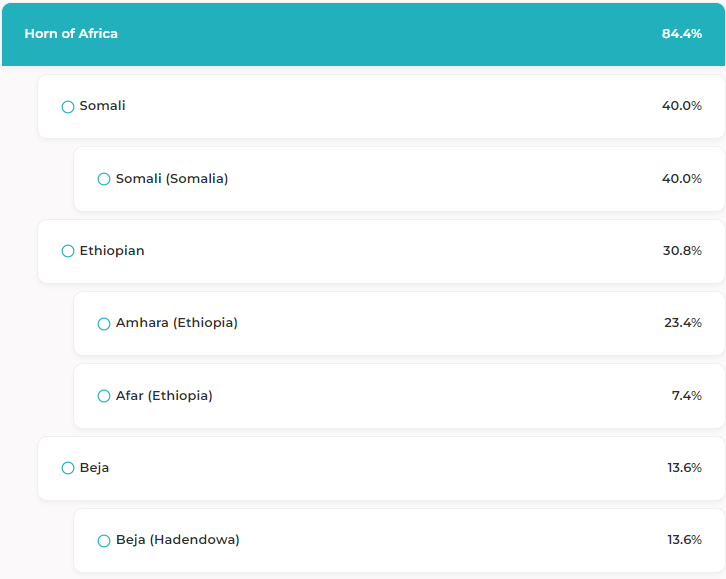
Task: Click the circle marker beside Ethiopian
Action: (x=68, y=251)
